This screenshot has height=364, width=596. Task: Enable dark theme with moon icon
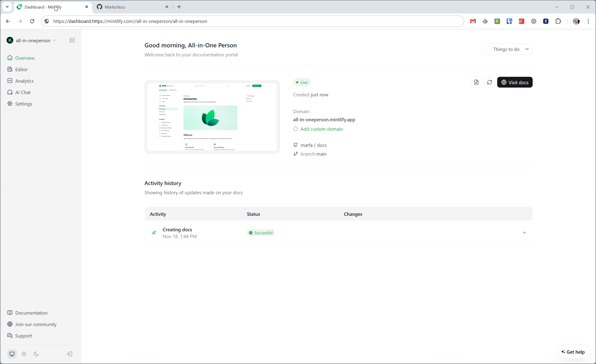[36, 354]
